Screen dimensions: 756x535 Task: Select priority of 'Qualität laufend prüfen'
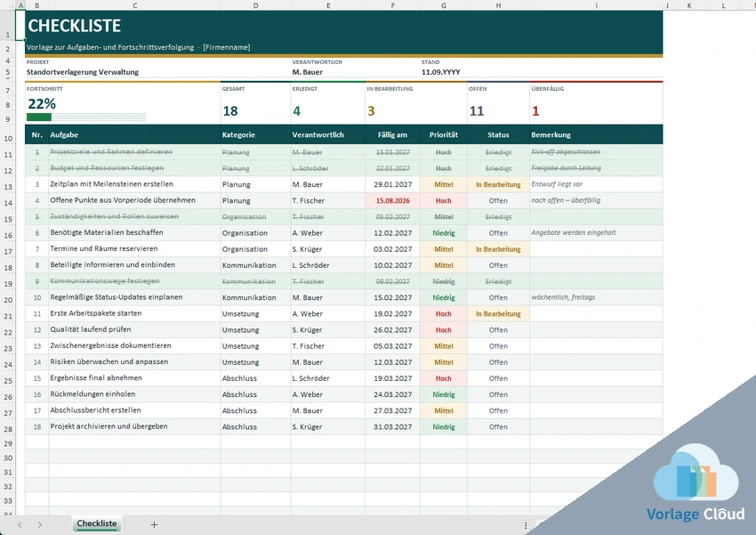[444, 330]
